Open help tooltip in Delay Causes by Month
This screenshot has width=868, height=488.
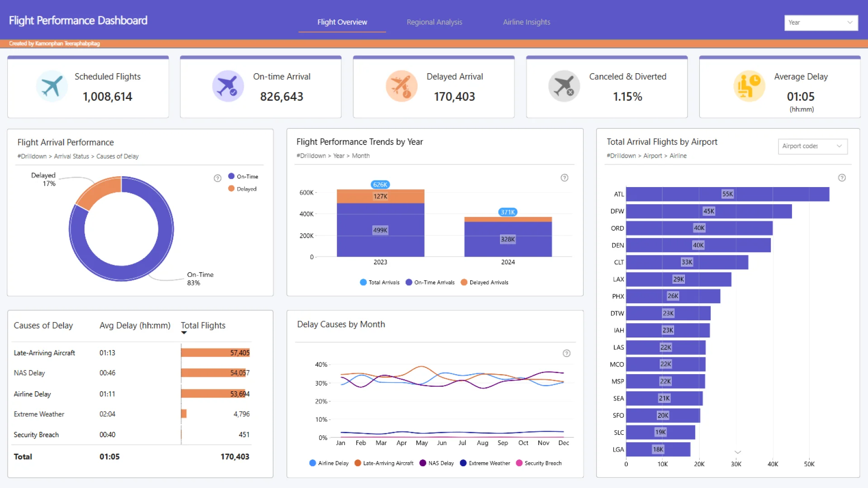(566, 353)
